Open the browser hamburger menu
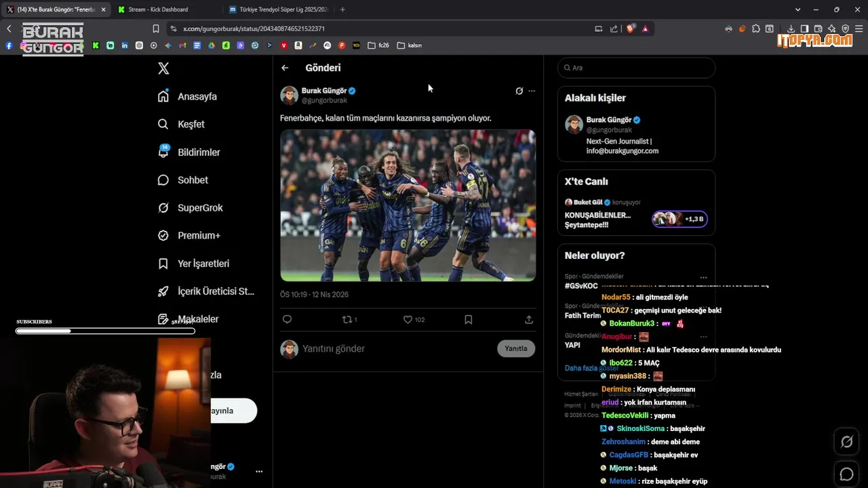 (859, 28)
